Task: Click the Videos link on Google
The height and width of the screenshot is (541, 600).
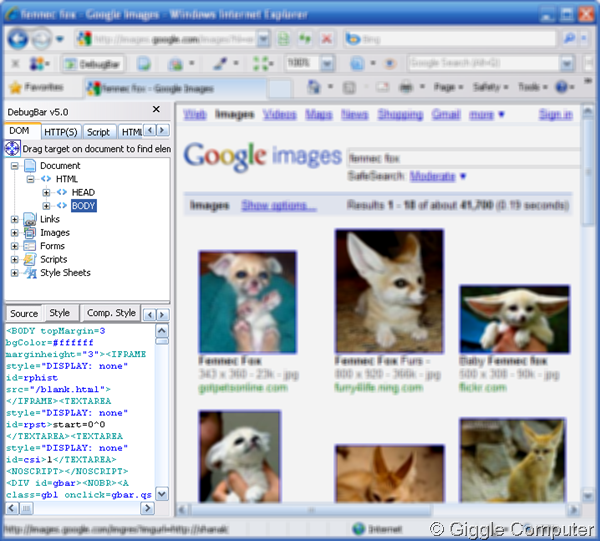Action: (x=279, y=114)
